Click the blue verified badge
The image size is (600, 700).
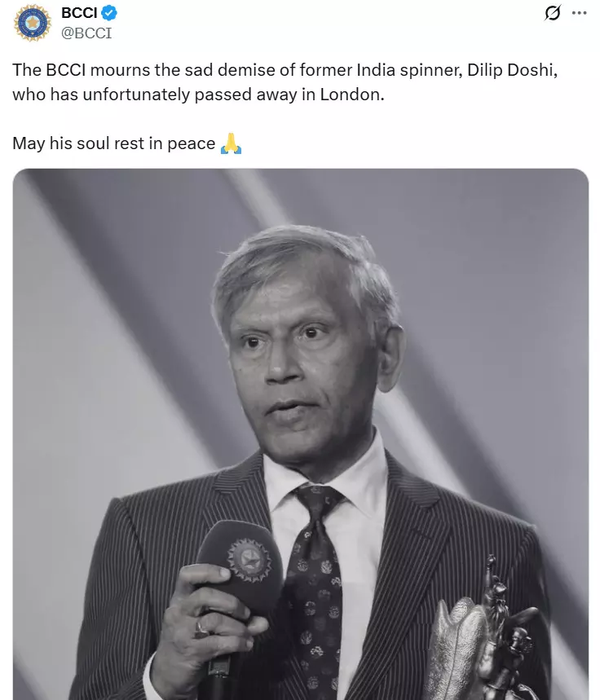click(109, 13)
